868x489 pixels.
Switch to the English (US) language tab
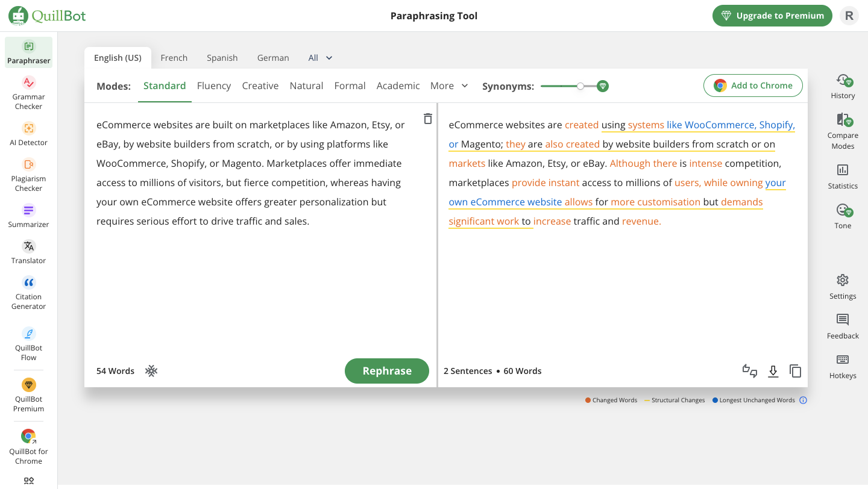coord(118,58)
